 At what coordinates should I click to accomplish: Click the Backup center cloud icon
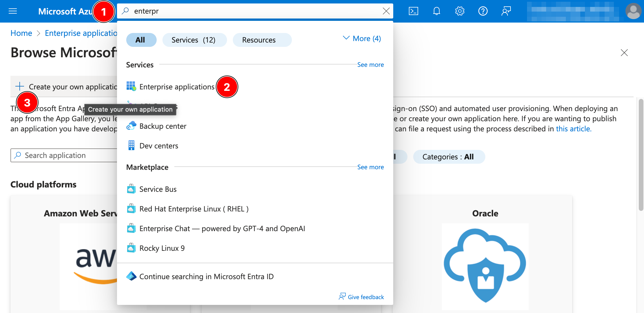pyautogui.click(x=131, y=126)
